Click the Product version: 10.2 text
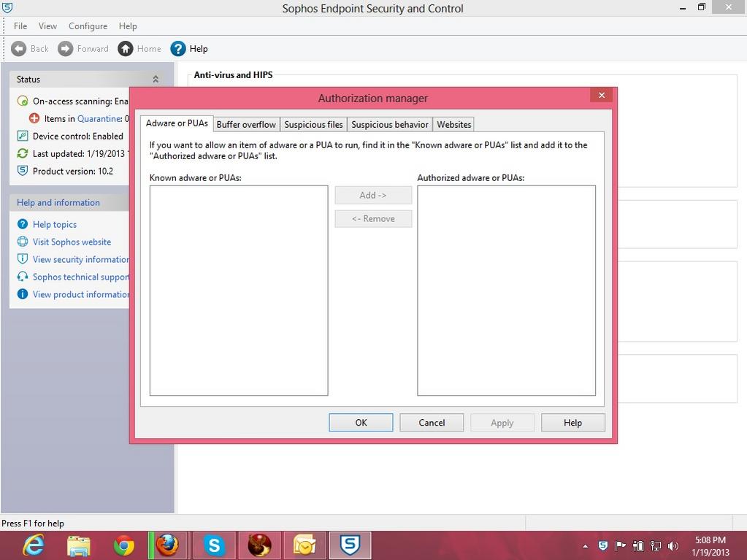 click(73, 171)
